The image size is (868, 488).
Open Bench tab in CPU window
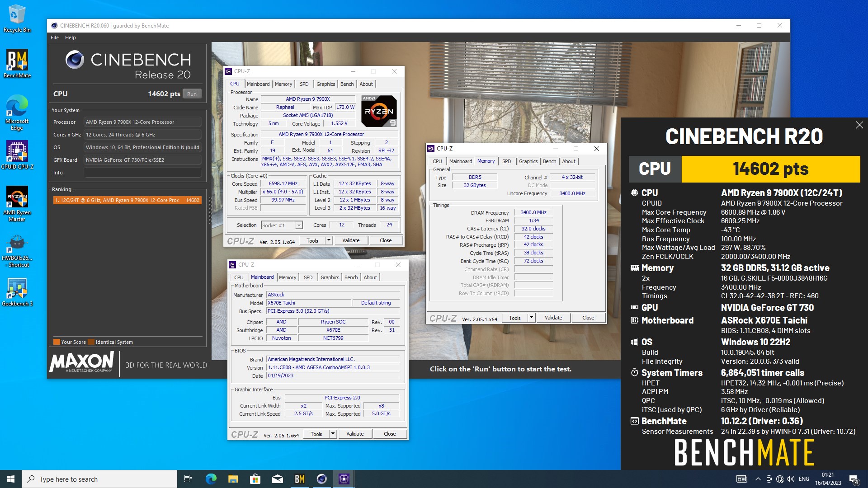point(347,84)
